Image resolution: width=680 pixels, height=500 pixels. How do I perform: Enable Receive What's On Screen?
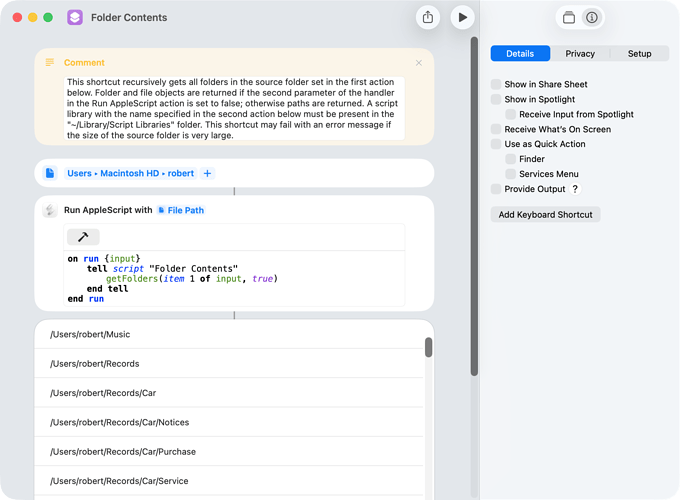click(x=496, y=129)
